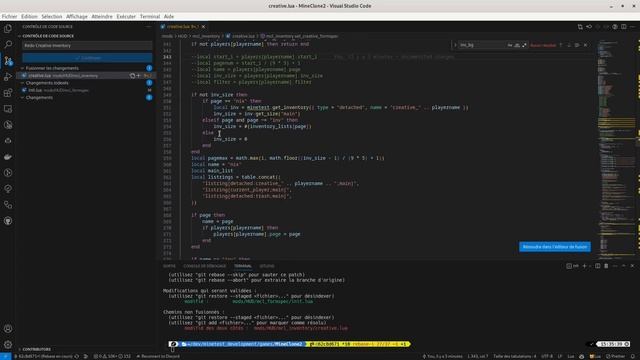Open the Search view in activity bar
This screenshot has width=640, height=360.
8,44
